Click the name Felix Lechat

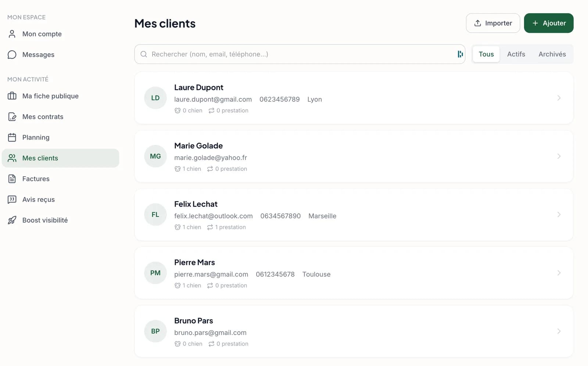click(196, 204)
